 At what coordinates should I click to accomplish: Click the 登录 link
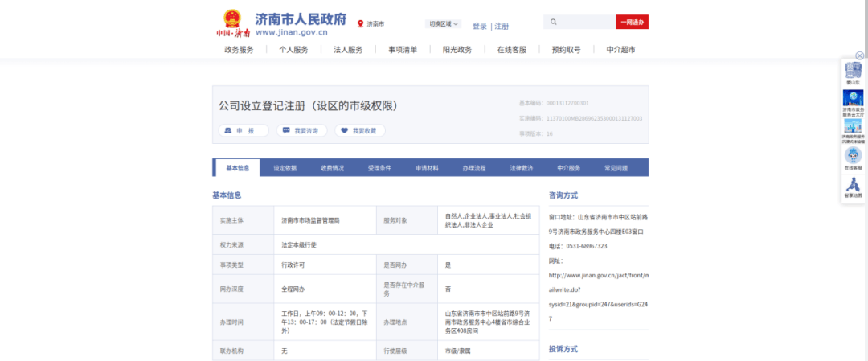(479, 26)
